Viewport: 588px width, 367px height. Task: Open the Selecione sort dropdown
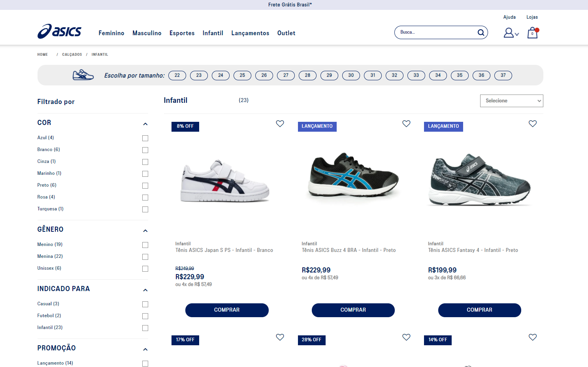[x=511, y=101]
